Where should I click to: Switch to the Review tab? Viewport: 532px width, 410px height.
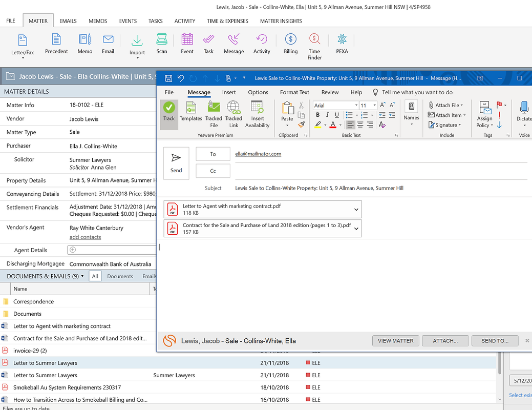click(330, 92)
